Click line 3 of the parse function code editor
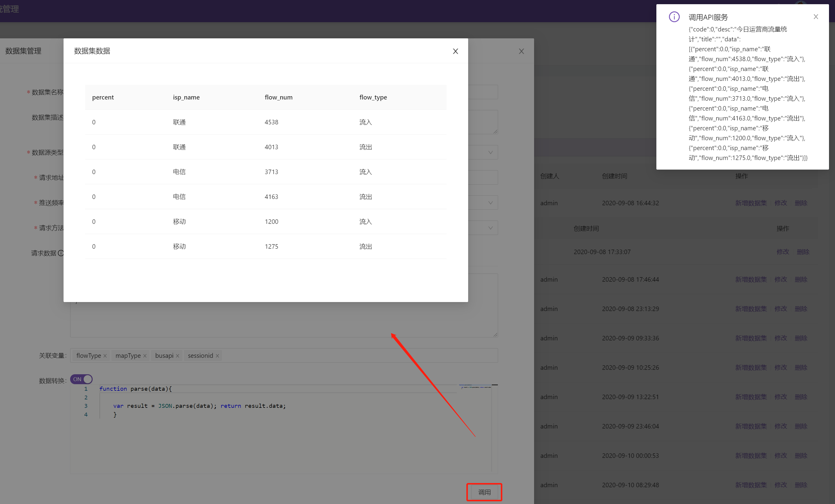Screen dimensions: 835x504 tap(200, 406)
